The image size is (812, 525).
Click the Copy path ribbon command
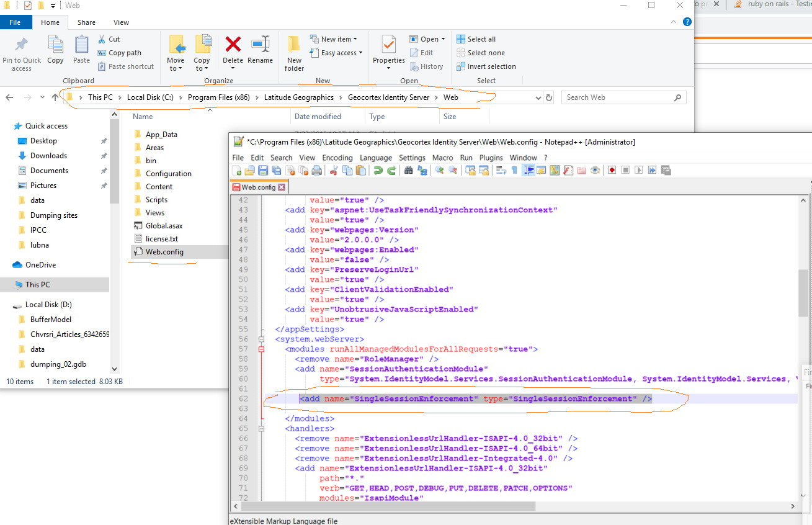(119, 53)
